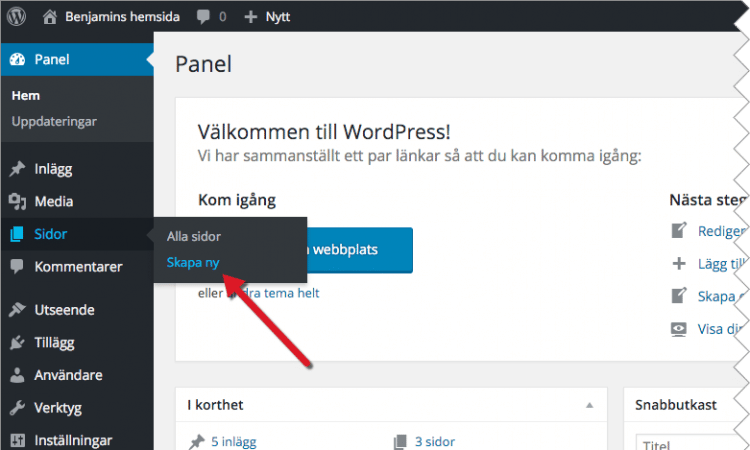Viewport: 750px width, 450px height.
Task: Click the I korthet widget title
Action: click(x=215, y=405)
